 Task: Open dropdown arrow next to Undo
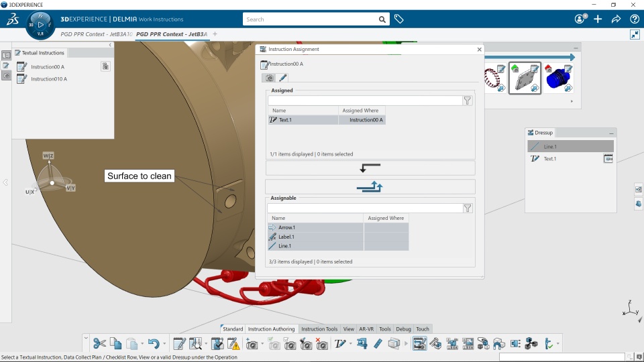tap(164, 344)
